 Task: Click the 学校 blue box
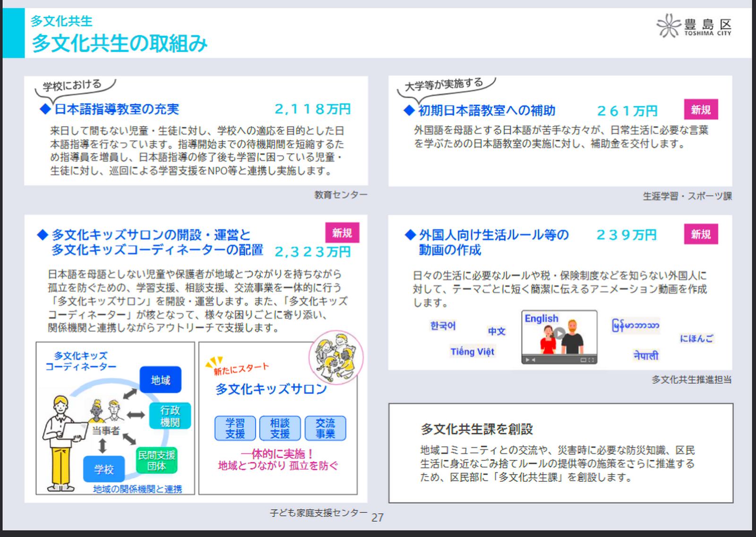[104, 469]
